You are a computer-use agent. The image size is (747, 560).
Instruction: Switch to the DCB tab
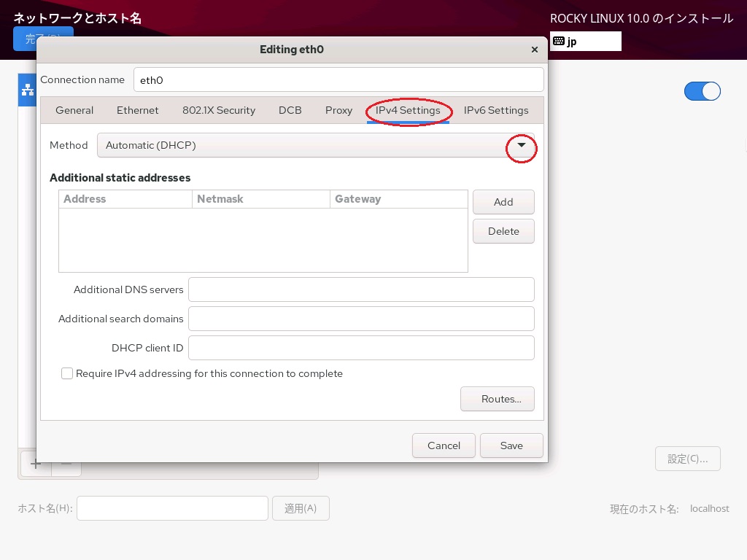[x=290, y=110]
